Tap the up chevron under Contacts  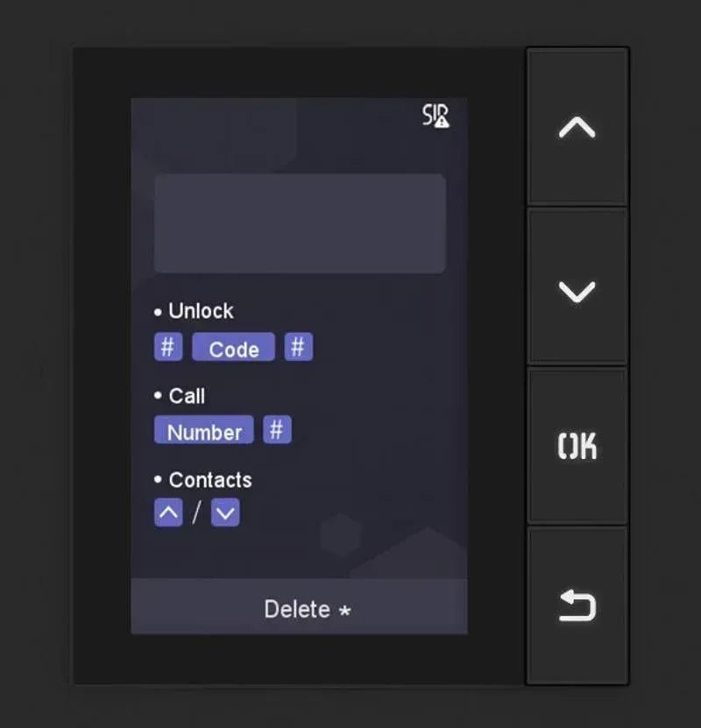tap(168, 512)
